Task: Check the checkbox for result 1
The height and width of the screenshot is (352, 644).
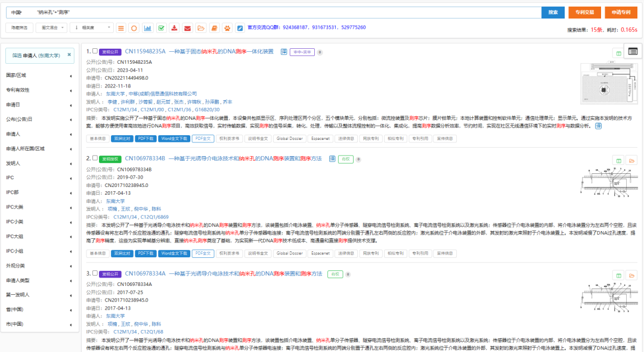Action: 95,51
